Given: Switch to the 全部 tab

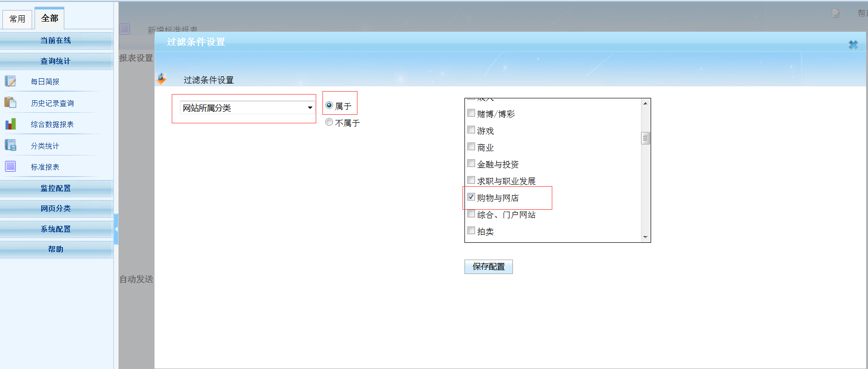Looking at the screenshot, I should tap(49, 18).
